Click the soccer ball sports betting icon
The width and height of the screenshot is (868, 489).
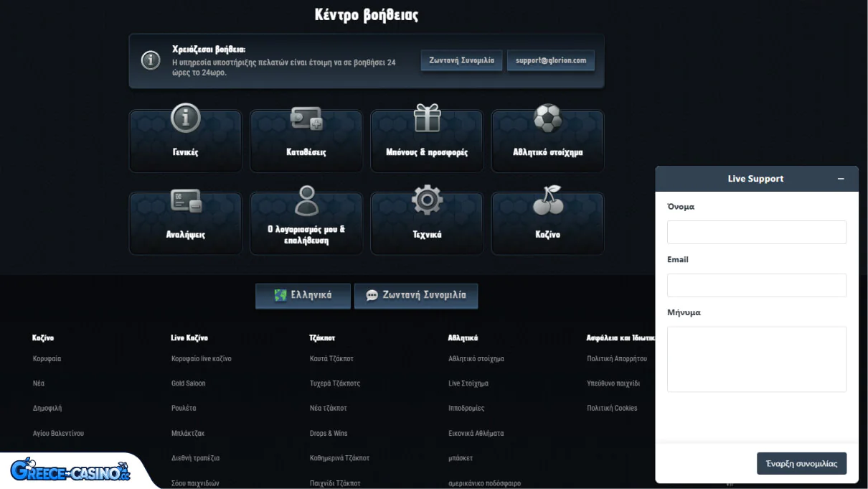pyautogui.click(x=547, y=118)
